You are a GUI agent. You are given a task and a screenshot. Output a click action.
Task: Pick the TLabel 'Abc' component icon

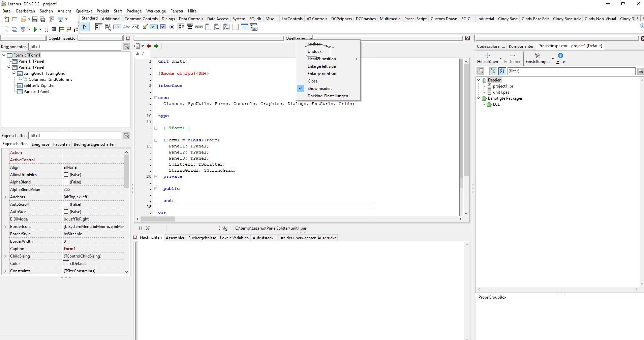pos(126,27)
